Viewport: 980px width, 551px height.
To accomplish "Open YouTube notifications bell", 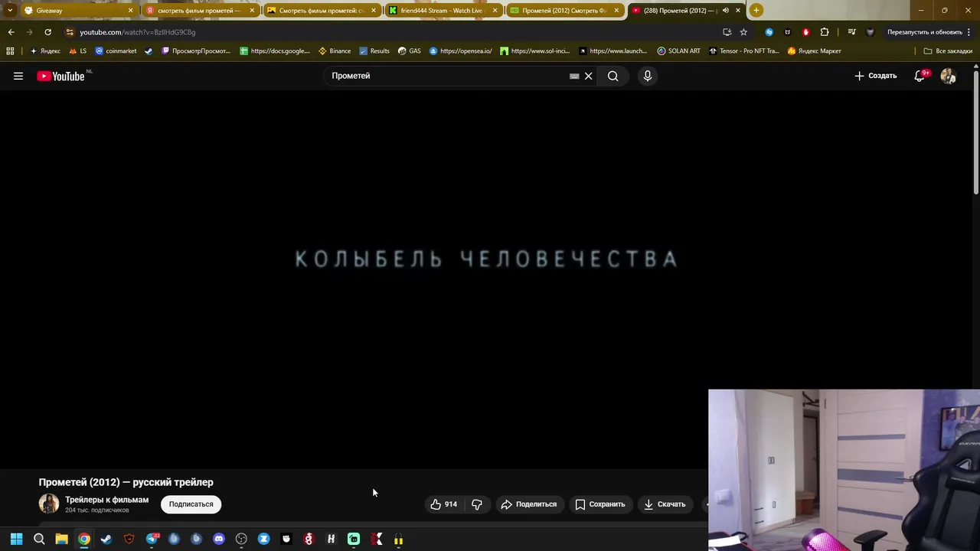I will pyautogui.click(x=920, y=76).
